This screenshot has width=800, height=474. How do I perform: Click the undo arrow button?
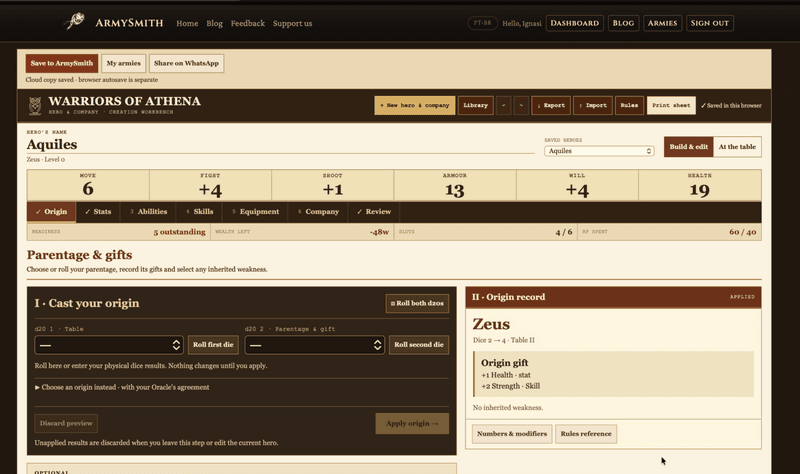click(x=504, y=106)
